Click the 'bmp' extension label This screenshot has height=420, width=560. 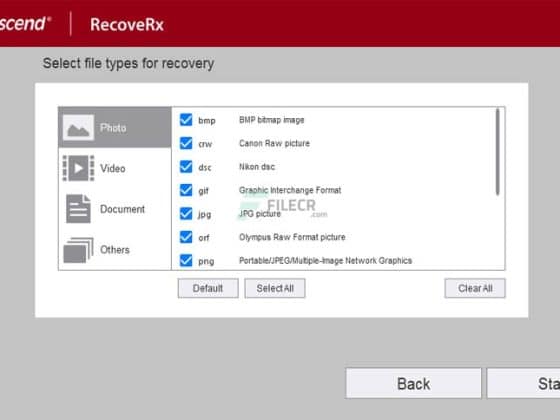click(x=207, y=121)
